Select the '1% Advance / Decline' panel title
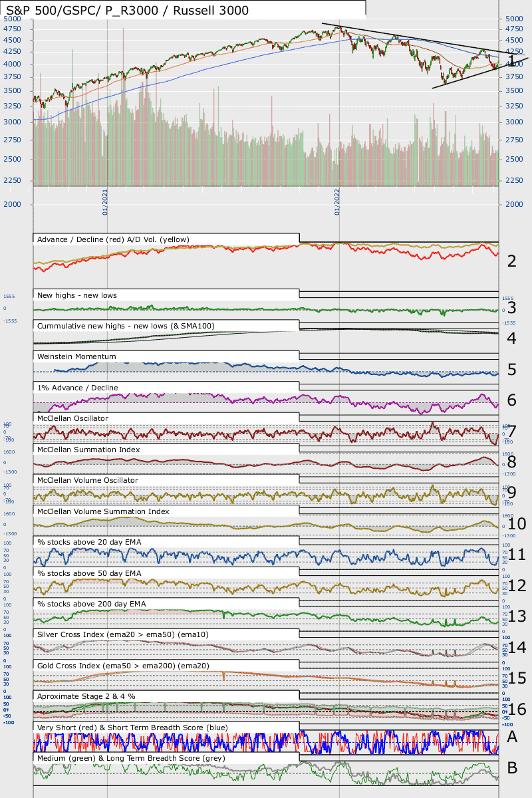Viewport: 532px width, 798px height. click(x=77, y=388)
